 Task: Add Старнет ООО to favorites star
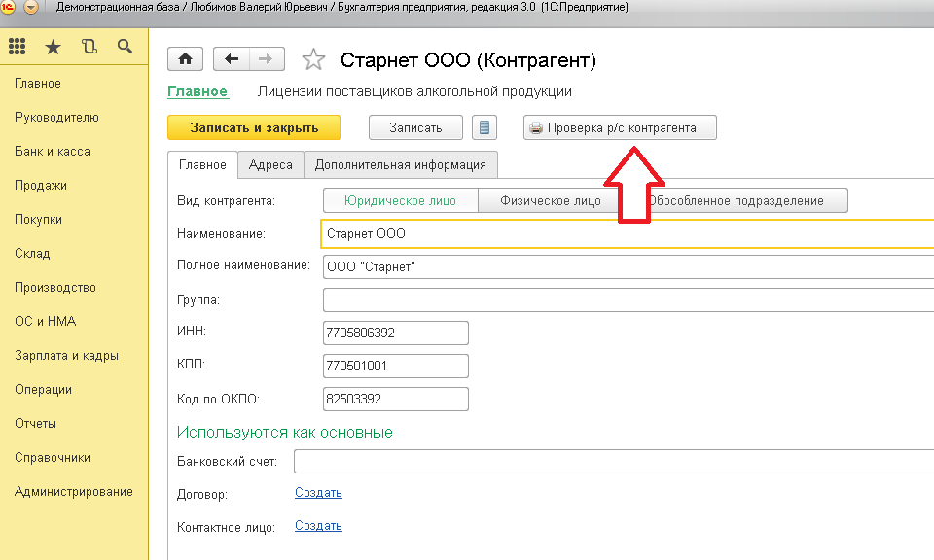pos(313,60)
